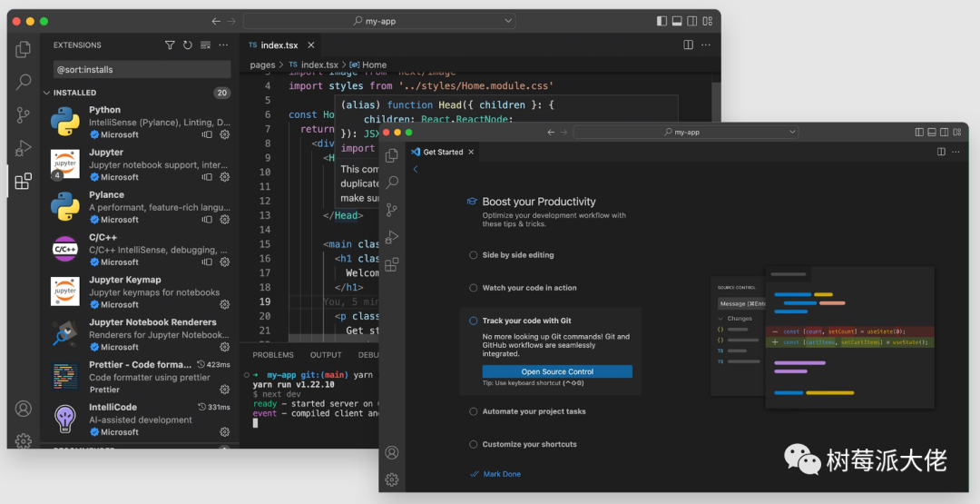Click the @sort:installs extensions search field
980x504 pixels.
point(142,69)
